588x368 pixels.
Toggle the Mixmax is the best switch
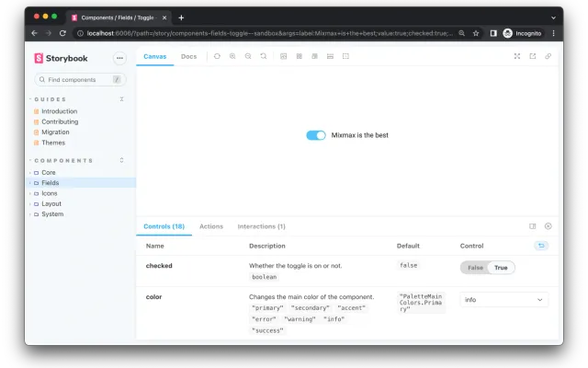pyautogui.click(x=316, y=135)
